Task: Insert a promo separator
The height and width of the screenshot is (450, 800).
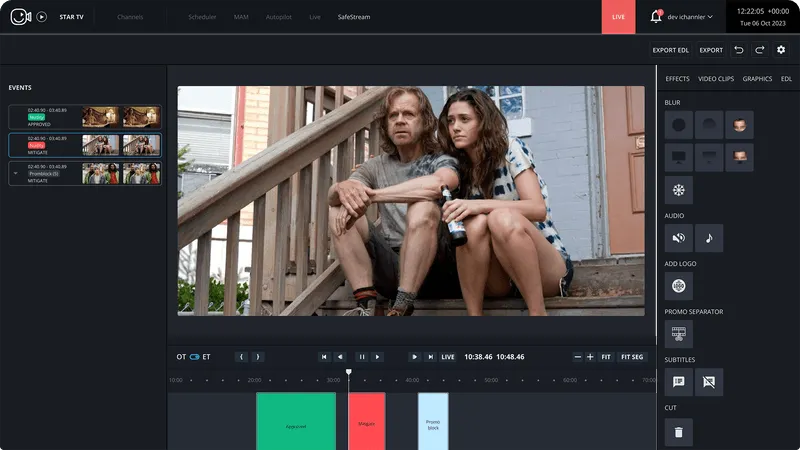Action: [679, 334]
